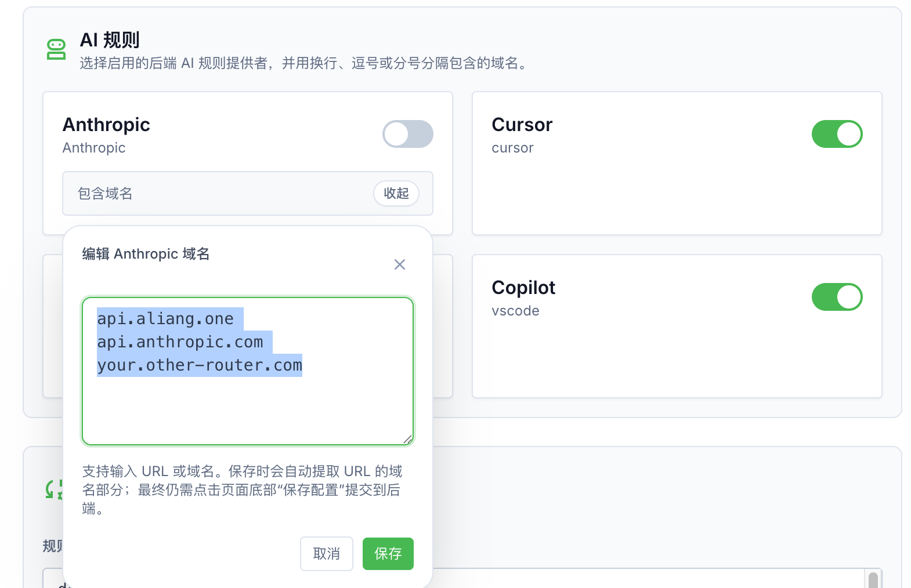Click the dialog help text about URL
Viewport: 911px width, 588px height.
(243, 490)
